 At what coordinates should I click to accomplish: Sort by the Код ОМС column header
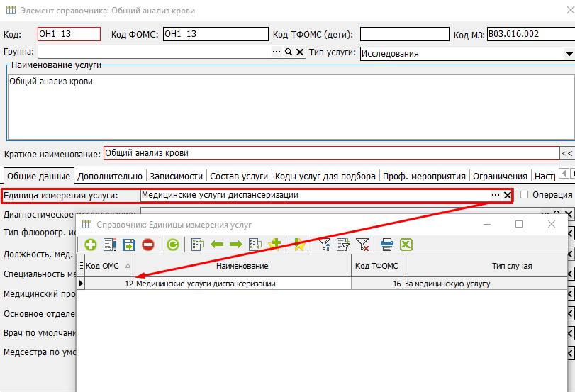click(106, 266)
